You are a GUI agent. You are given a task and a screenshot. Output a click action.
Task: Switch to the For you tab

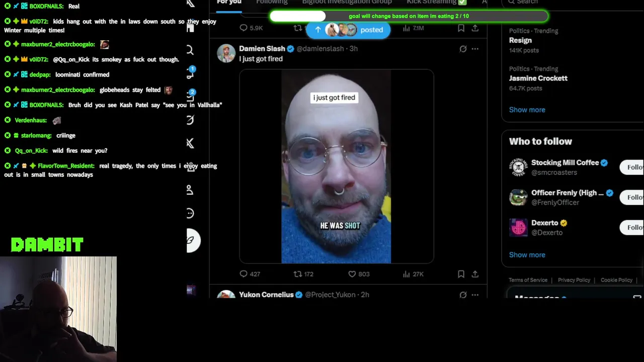[x=229, y=3]
